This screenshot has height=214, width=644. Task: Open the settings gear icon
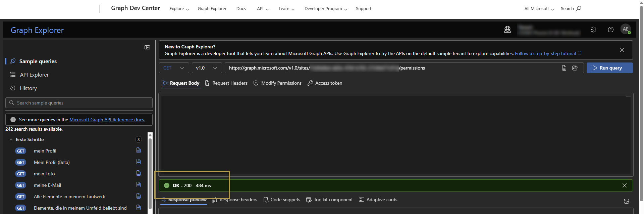pos(593,30)
